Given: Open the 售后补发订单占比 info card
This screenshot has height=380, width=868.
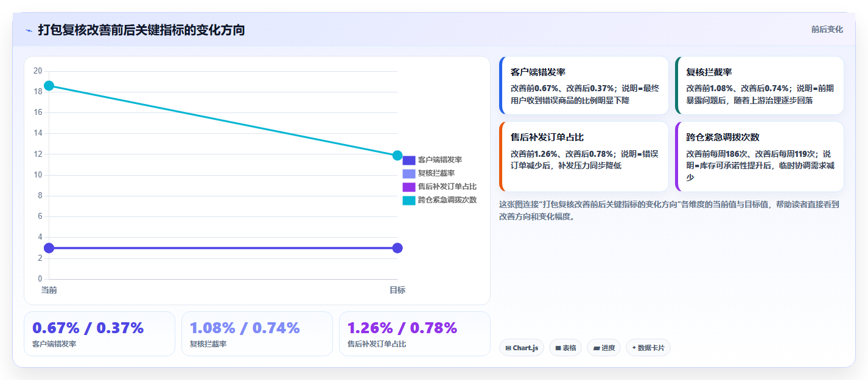Looking at the screenshot, I should point(584,156).
